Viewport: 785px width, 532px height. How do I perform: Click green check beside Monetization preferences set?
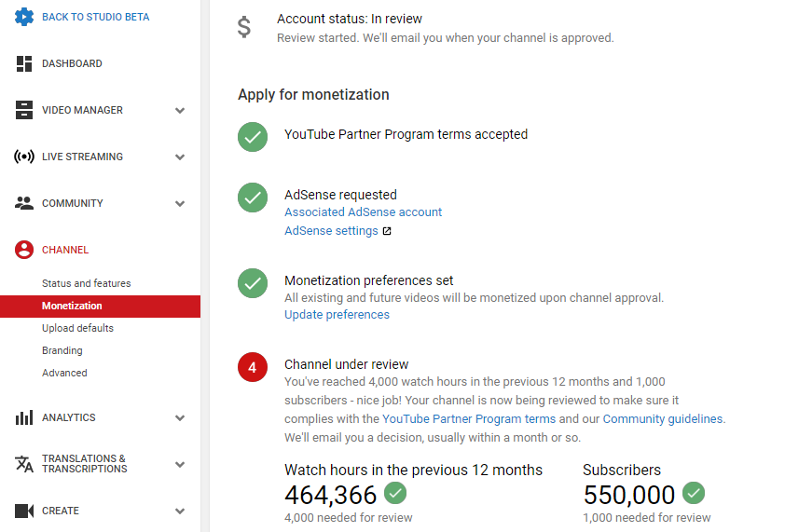pyautogui.click(x=253, y=282)
